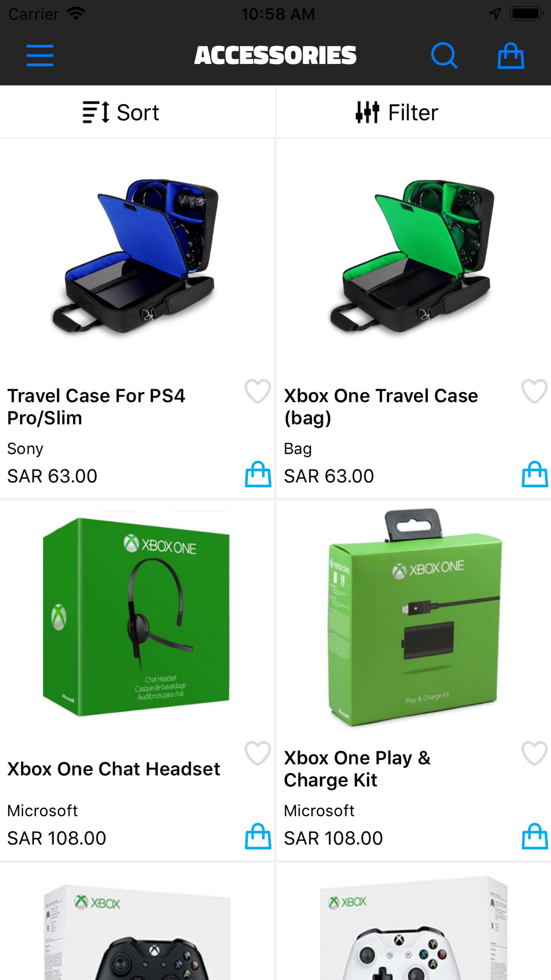This screenshot has width=551, height=980.
Task: Add Xbox One Play & Charge Kit to bag
Action: pos(534,837)
